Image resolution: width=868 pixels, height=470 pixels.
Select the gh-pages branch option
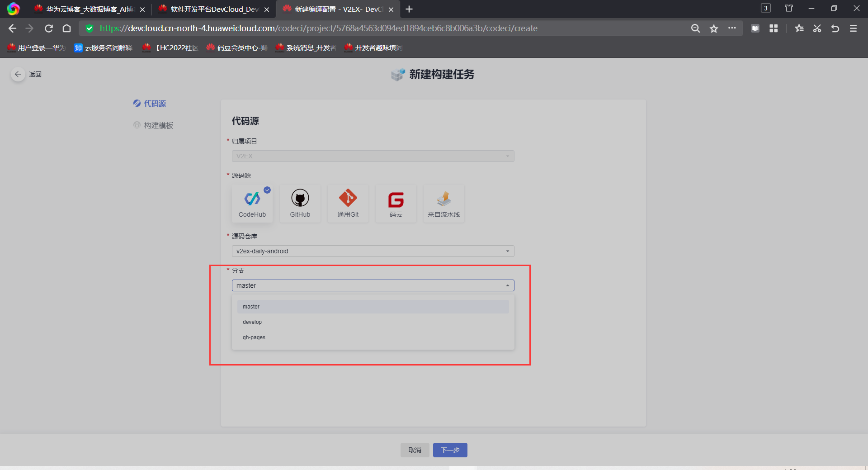coord(373,337)
